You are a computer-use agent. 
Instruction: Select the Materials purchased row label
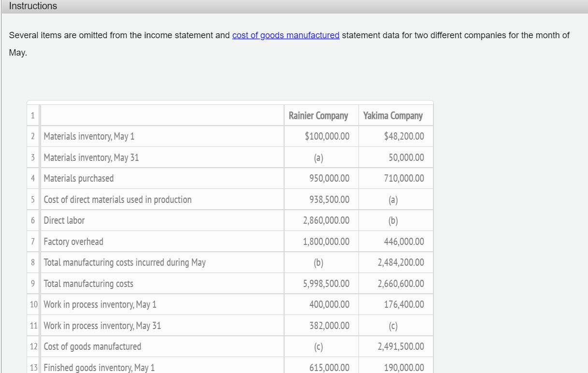tap(79, 178)
